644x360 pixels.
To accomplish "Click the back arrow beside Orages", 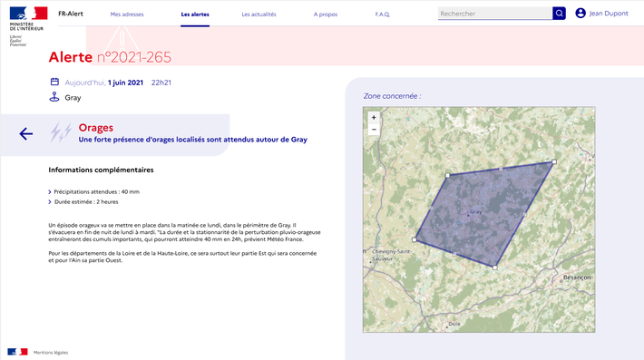I will [x=26, y=134].
